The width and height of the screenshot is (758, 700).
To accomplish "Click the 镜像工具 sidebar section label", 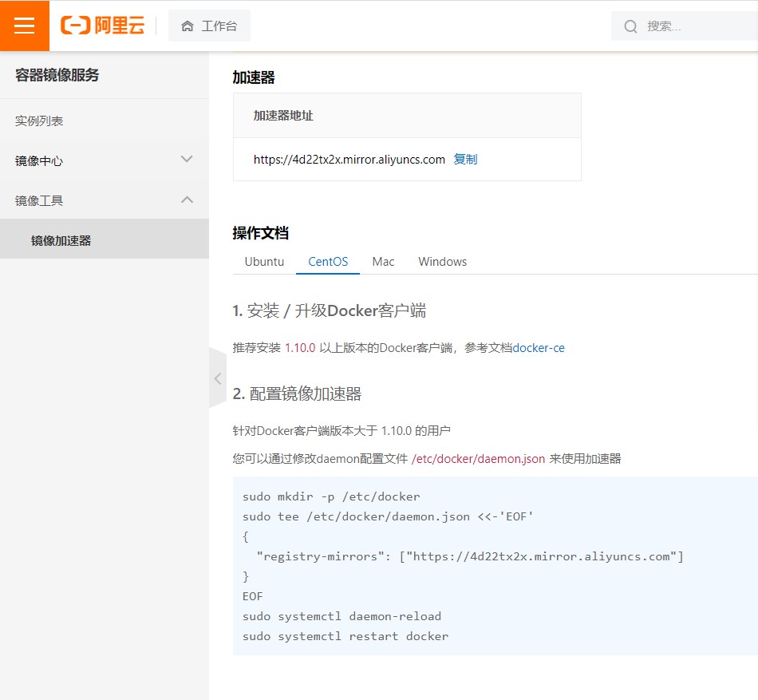I will pos(39,200).
